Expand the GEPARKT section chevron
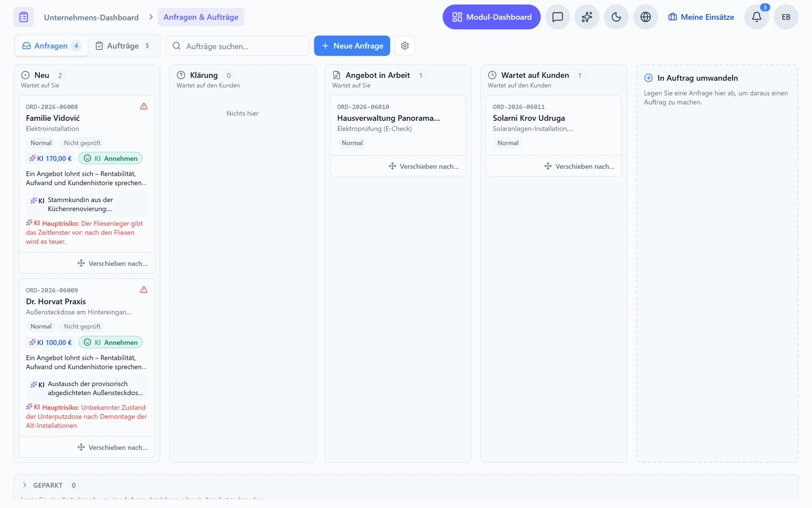This screenshot has height=508, width=812. coord(25,485)
